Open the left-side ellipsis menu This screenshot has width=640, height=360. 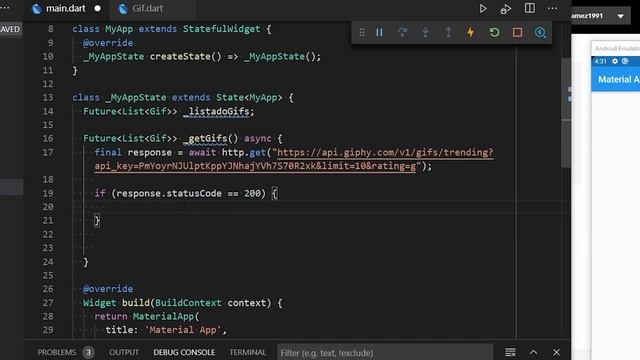pyautogui.click(x=5, y=8)
